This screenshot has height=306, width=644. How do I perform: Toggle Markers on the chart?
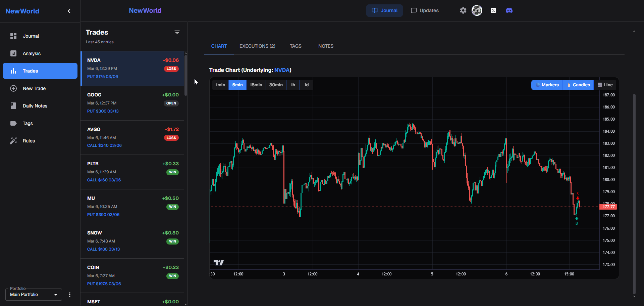point(547,85)
